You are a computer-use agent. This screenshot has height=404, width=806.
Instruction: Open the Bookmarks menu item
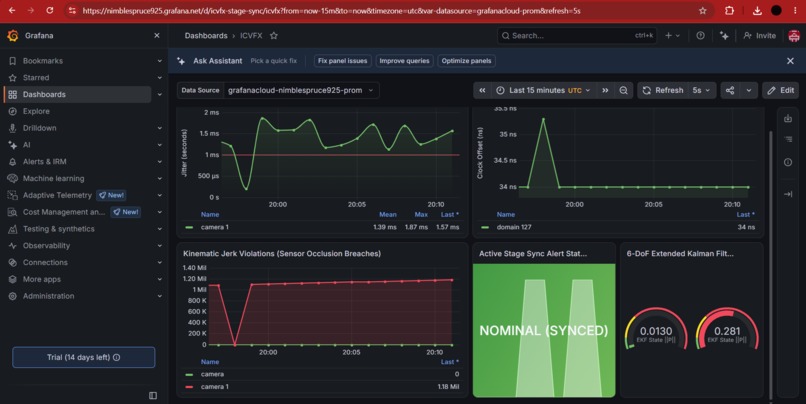tap(43, 61)
